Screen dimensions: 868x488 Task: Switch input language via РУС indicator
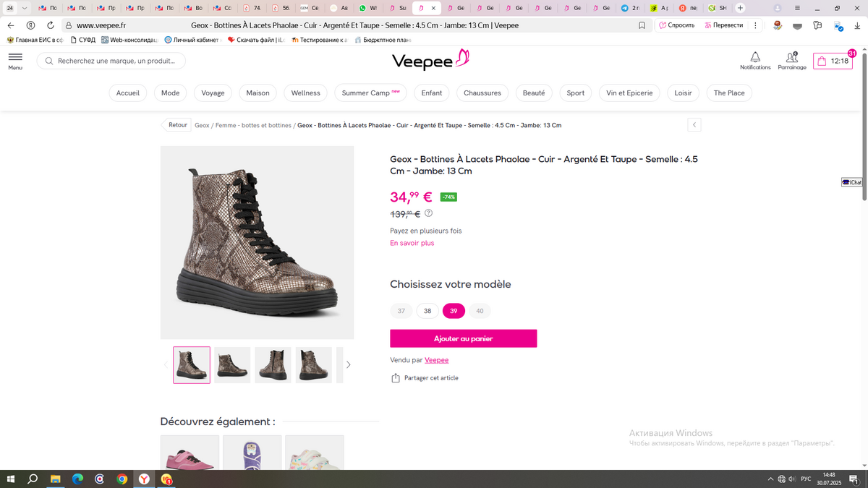click(806, 479)
